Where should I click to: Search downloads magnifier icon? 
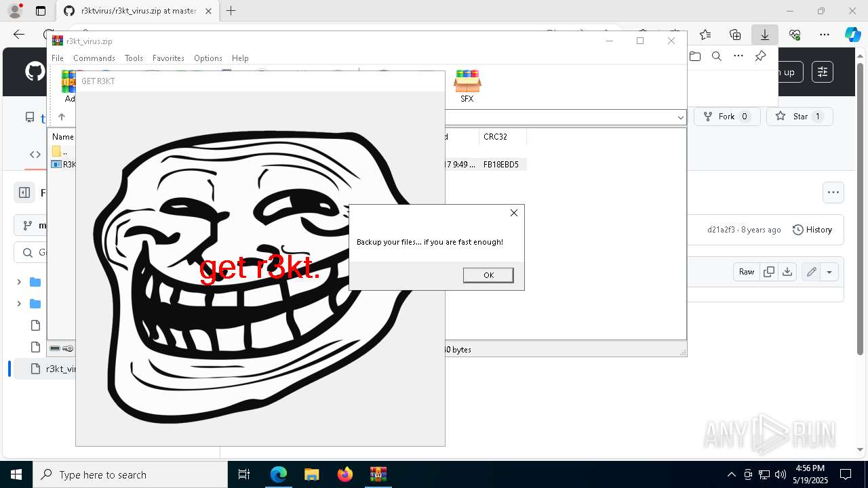(x=717, y=56)
